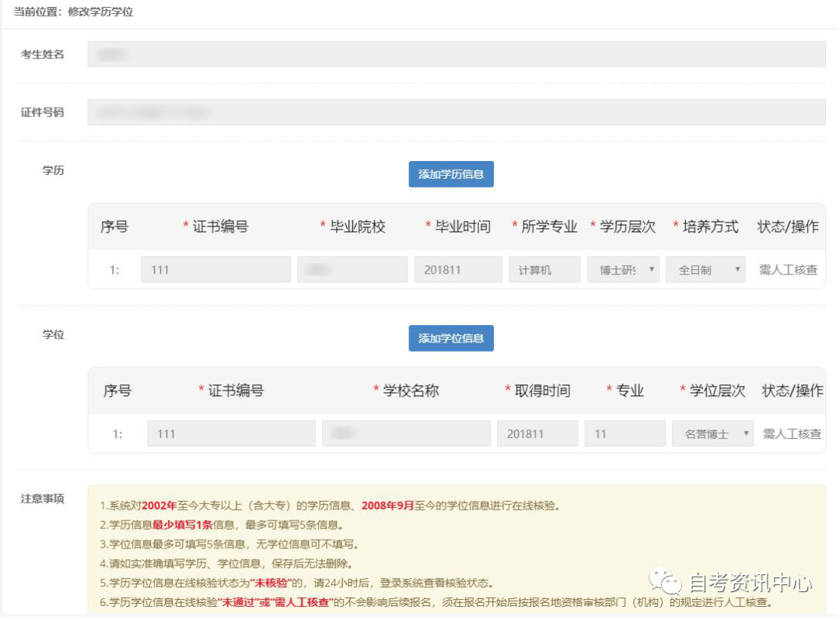Screen dimensions: 840x620
Task: Open the 培养方式 dropdown showing 全日制
Action: 705,269
